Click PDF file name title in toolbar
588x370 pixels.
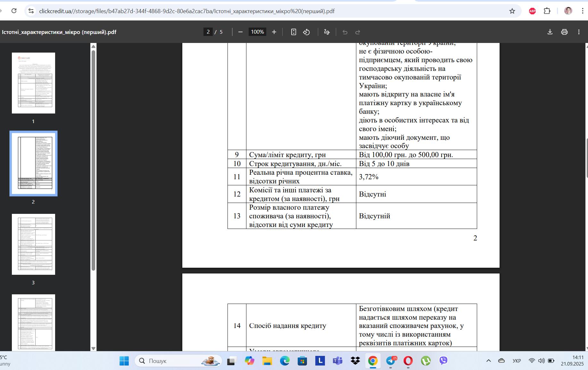(x=59, y=32)
